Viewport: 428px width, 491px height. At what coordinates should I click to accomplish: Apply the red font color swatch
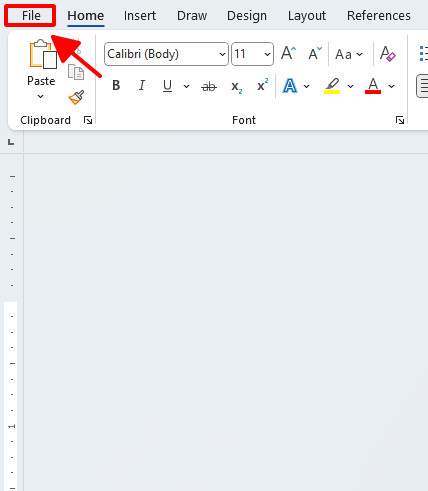tap(373, 86)
